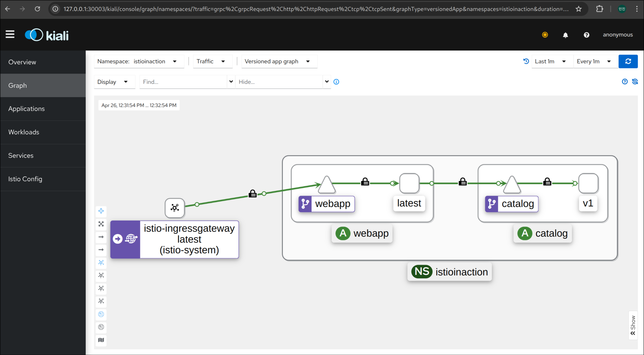The width and height of the screenshot is (644, 355).
Task: Check the yellow mesh status indicator
Action: click(x=545, y=35)
